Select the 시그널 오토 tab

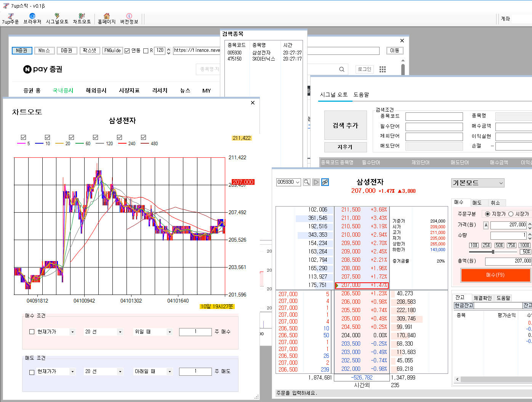334,94
